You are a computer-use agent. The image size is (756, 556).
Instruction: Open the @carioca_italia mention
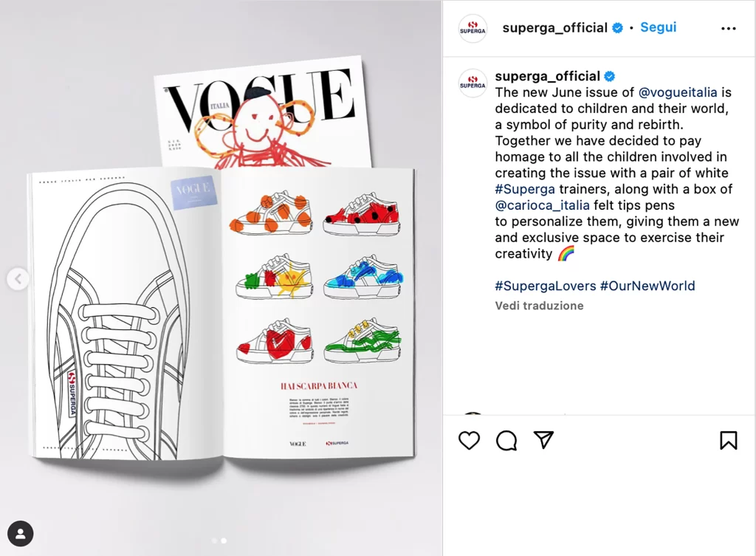(x=542, y=205)
